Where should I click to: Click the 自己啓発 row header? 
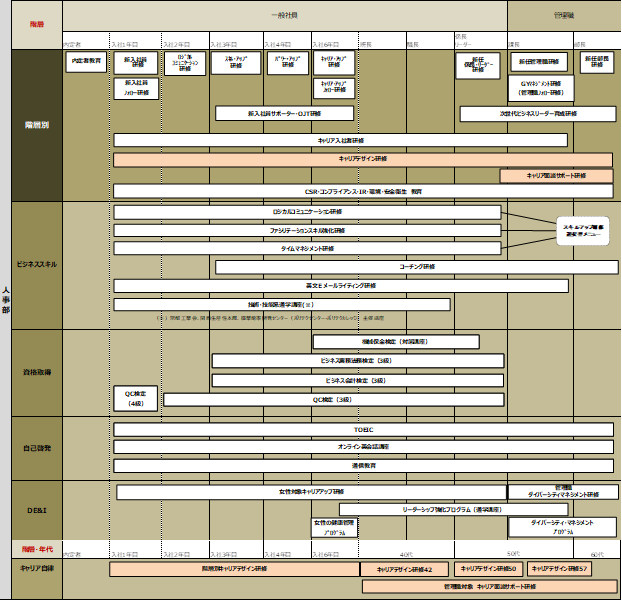(37, 449)
